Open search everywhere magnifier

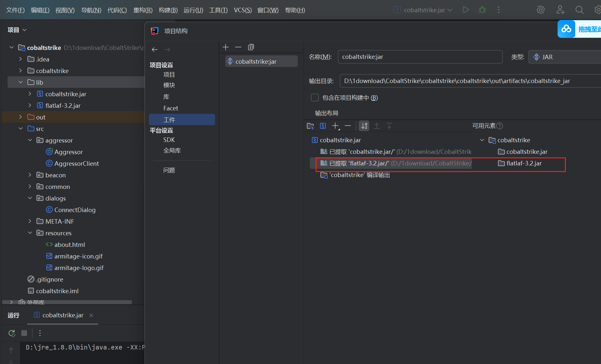(579, 10)
